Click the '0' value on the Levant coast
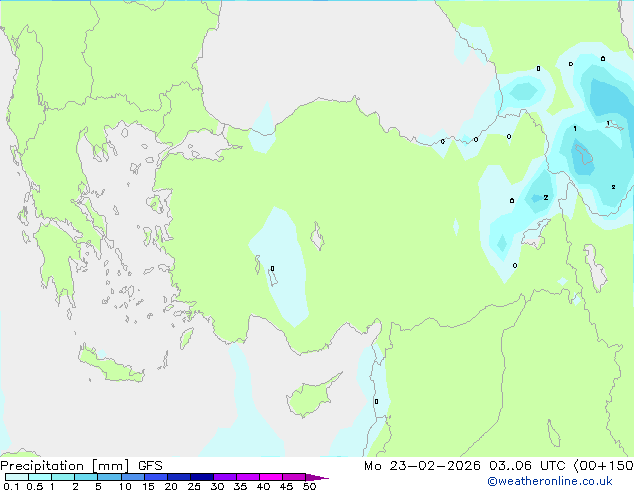The height and width of the screenshot is (490, 634). (376, 401)
